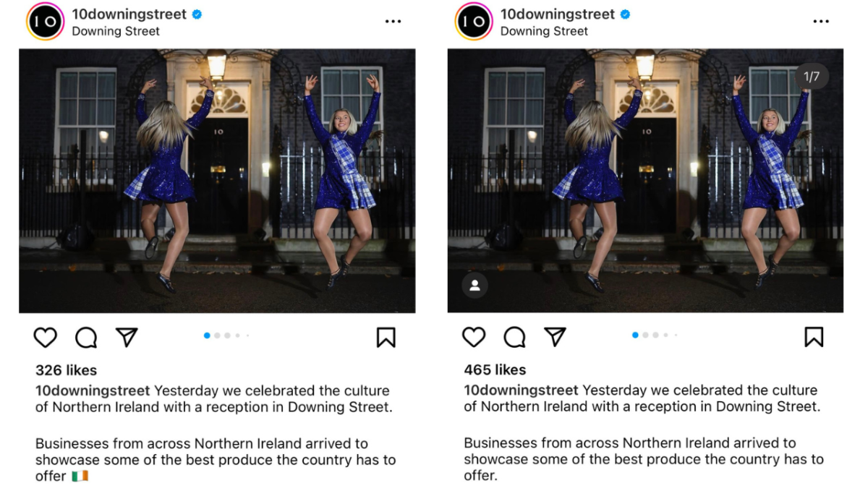Open the left post dancers photo

tap(217, 181)
